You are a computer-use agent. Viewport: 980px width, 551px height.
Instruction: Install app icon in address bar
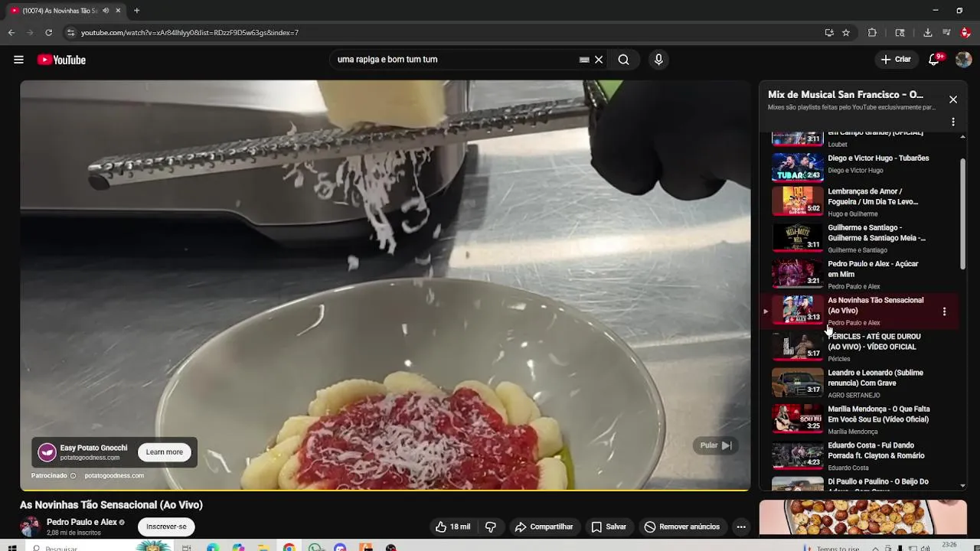coord(829,33)
